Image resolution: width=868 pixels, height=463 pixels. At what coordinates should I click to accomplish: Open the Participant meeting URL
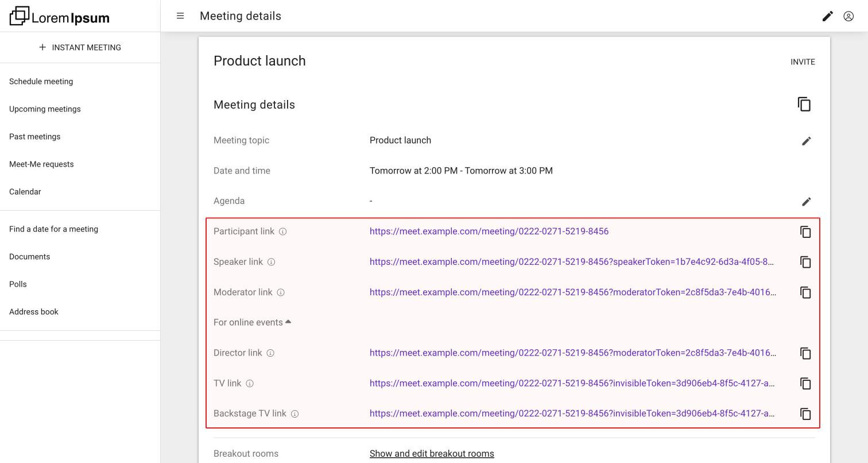coord(489,232)
